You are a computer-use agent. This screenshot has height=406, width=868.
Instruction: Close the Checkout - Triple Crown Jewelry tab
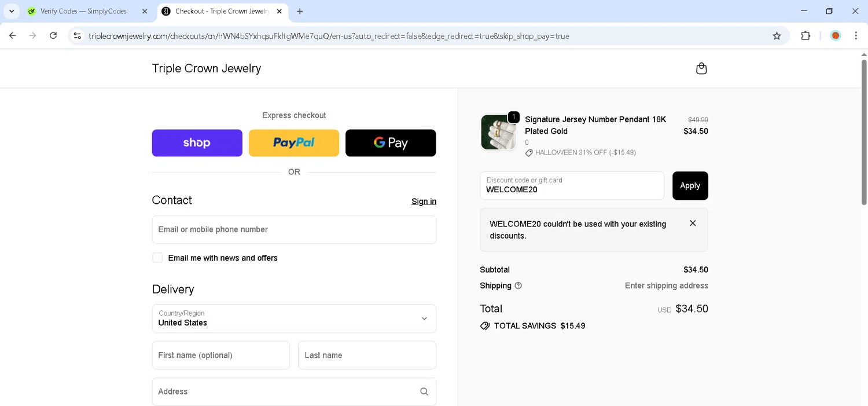point(279,11)
